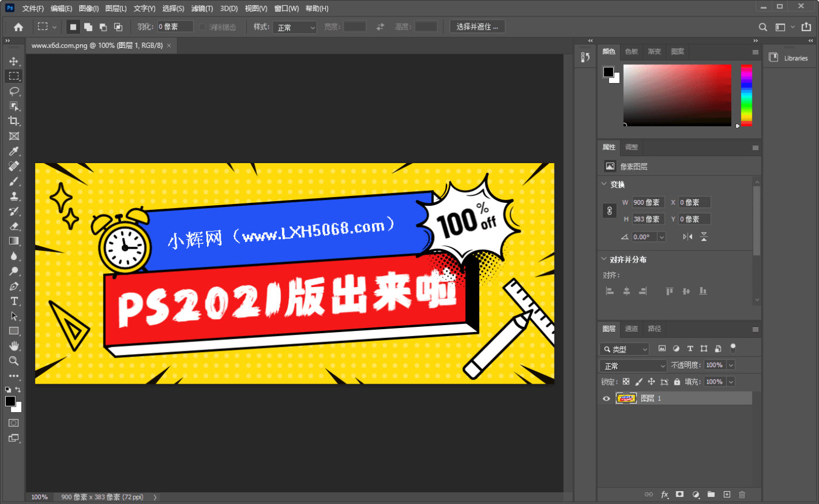
Task: Open the 样式 style dropdown
Action: 295,27
